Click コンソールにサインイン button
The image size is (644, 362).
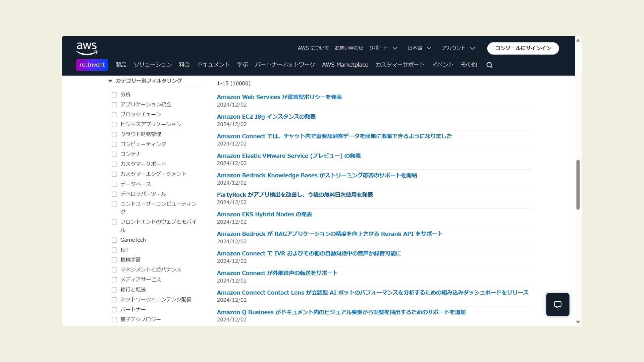523,48
